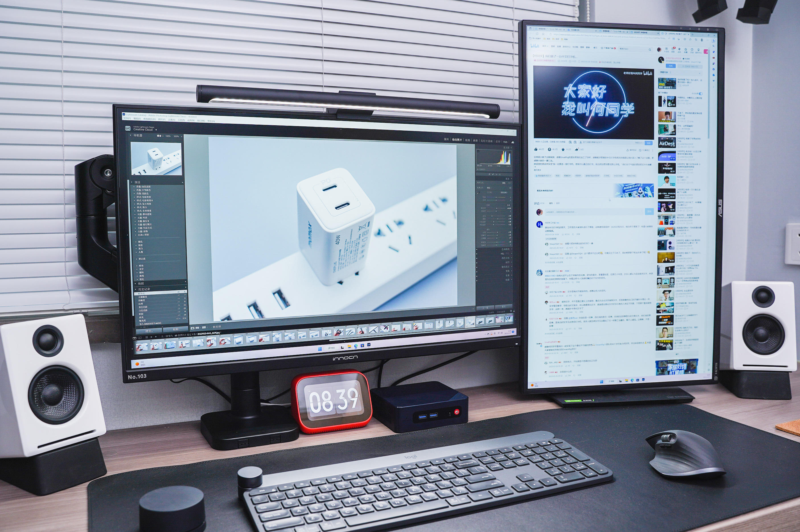Click the cloud sync icon beside the Web module
This screenshot has width=800, height=532.
pos(513,143)
